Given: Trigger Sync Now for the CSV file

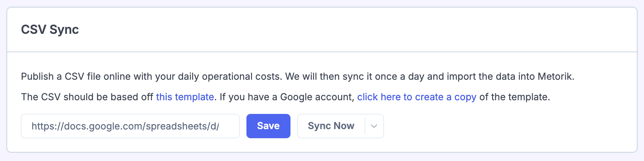Looking at the screenshot, I should pos(331,126).
